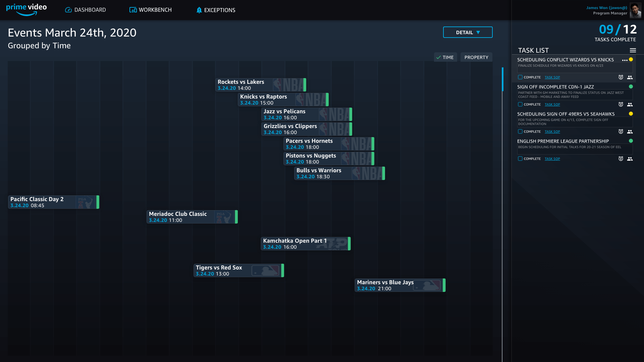Viewport: 644px width, 362px height.
Task: Open three-dots menu on Wizards vs Knicks task
Action: 625,60
